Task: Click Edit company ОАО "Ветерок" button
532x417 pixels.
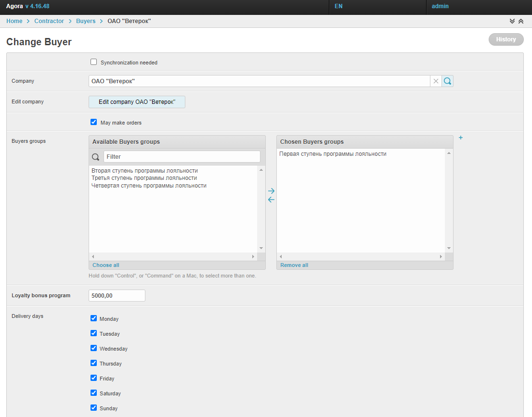Action: click(x=137, y=102)
